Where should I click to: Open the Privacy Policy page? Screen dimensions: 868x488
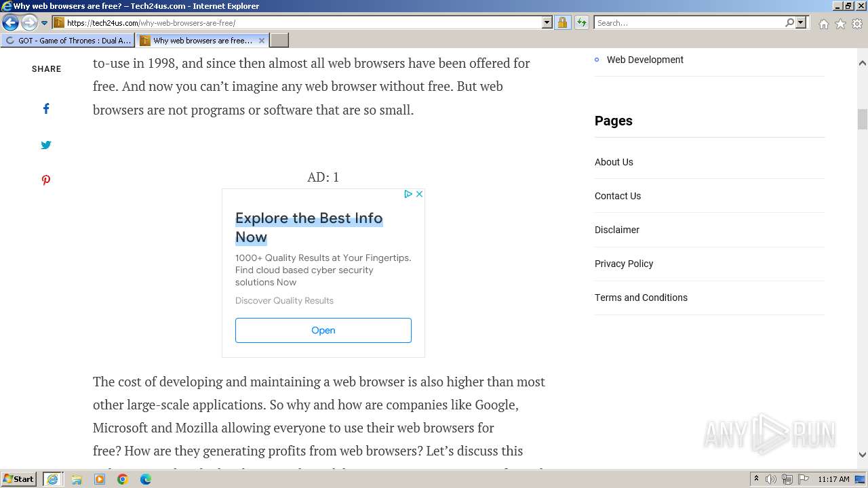(624, 264)
